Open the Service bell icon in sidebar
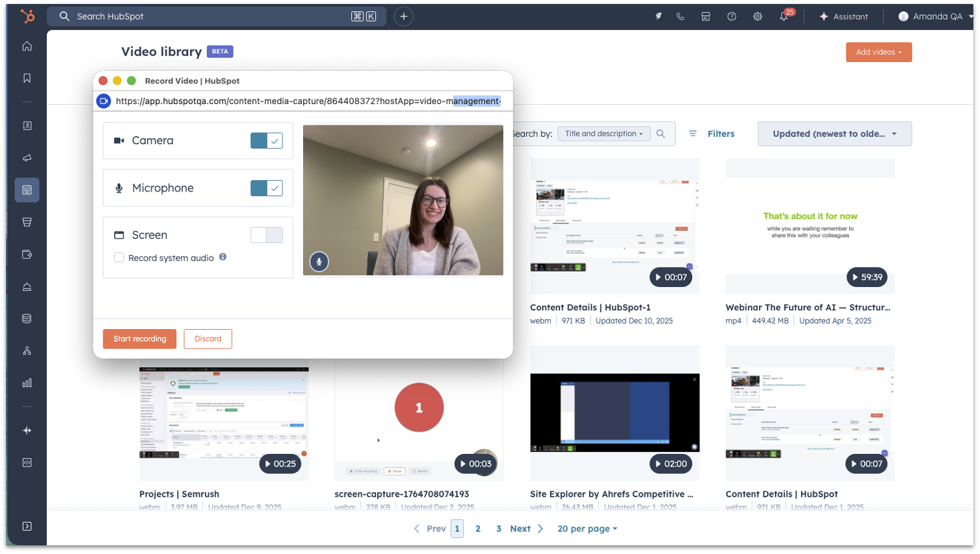980x554 pixels. click(x=27, y=287)
